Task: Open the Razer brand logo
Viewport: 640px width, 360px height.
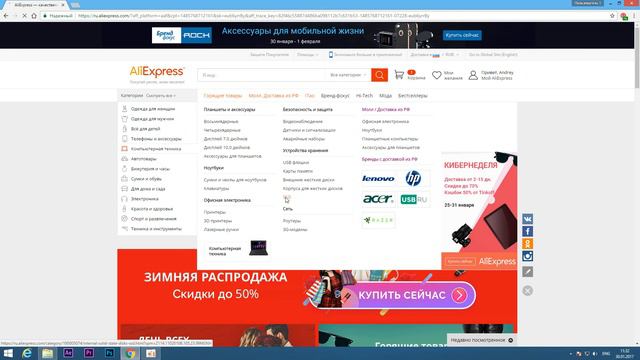Action: coord(378,220)
